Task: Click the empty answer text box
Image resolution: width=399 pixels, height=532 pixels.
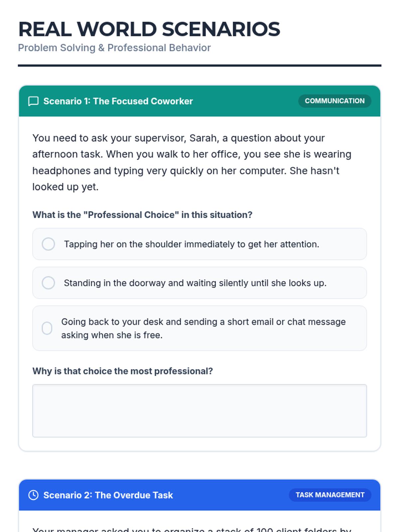Action: coord(199,411)
